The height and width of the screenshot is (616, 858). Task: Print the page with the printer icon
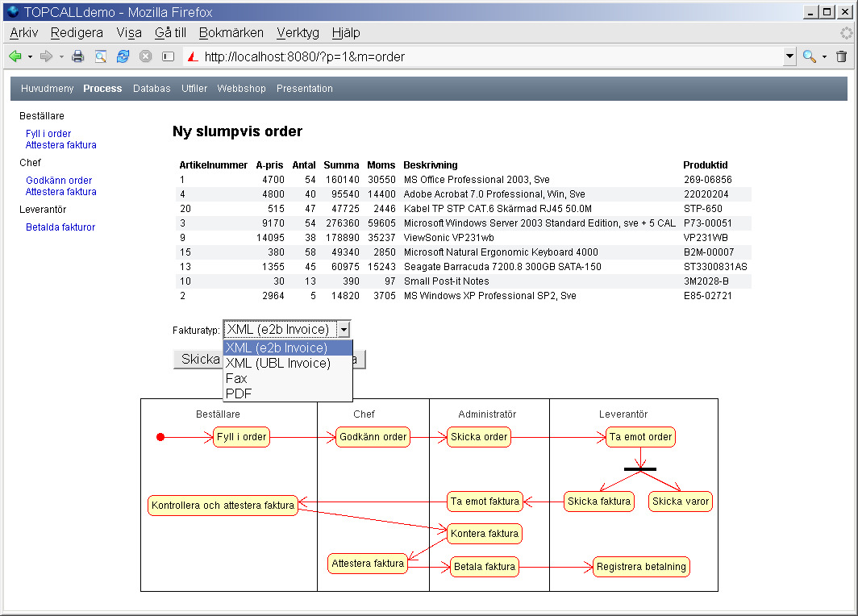[77, 56]
